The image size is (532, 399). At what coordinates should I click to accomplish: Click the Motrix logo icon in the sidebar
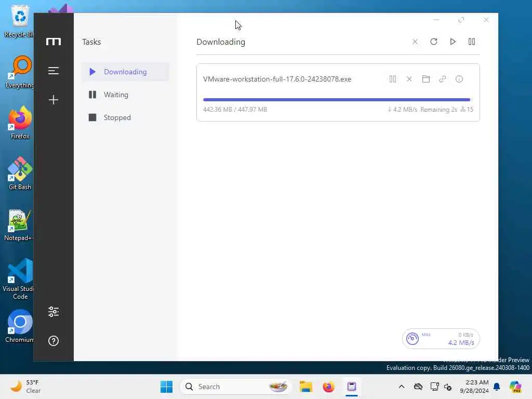pyautogui.click(x=54, y=42)
